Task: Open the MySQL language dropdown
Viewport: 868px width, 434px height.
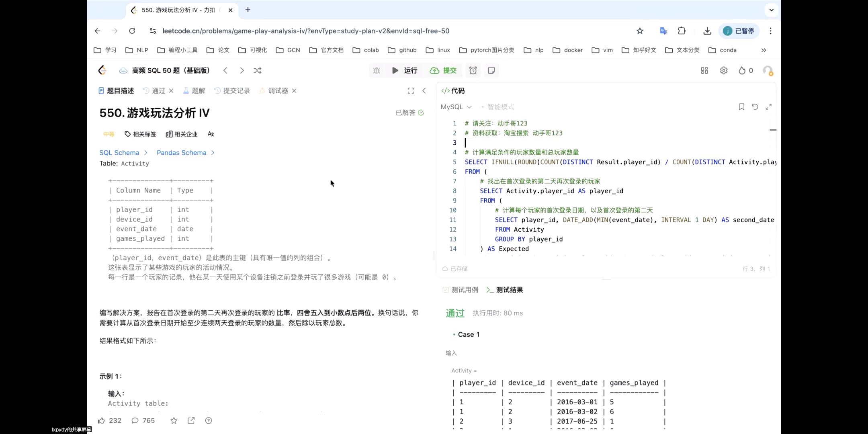Action: (x=456, y=107)
